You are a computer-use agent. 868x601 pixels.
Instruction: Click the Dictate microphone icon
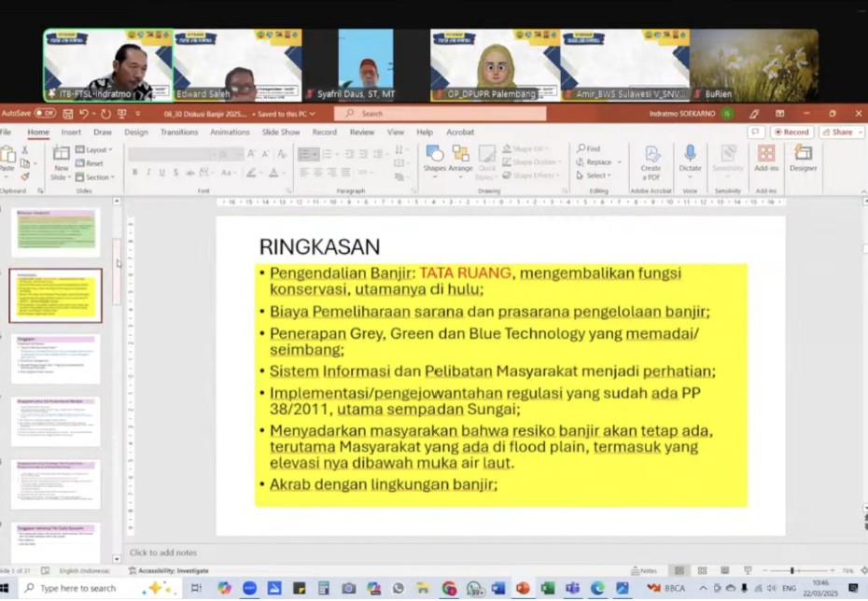point(690,155)
